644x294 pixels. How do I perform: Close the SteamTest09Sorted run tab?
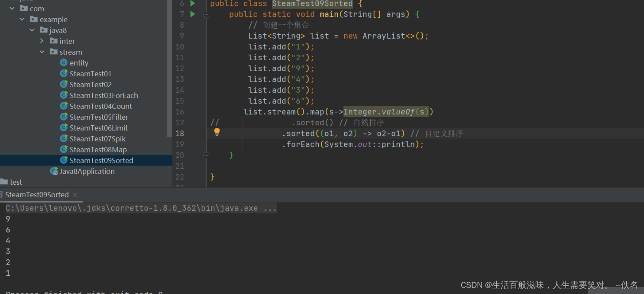74,195
